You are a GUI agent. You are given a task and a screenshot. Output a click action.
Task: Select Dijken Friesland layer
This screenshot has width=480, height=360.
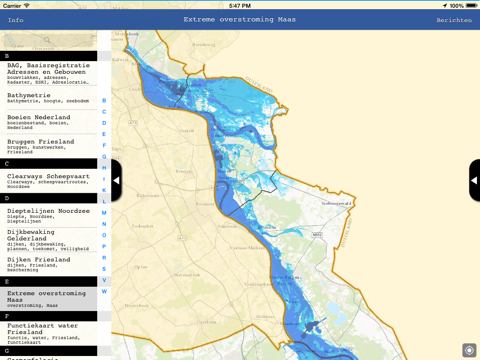[x=49, y=265]
